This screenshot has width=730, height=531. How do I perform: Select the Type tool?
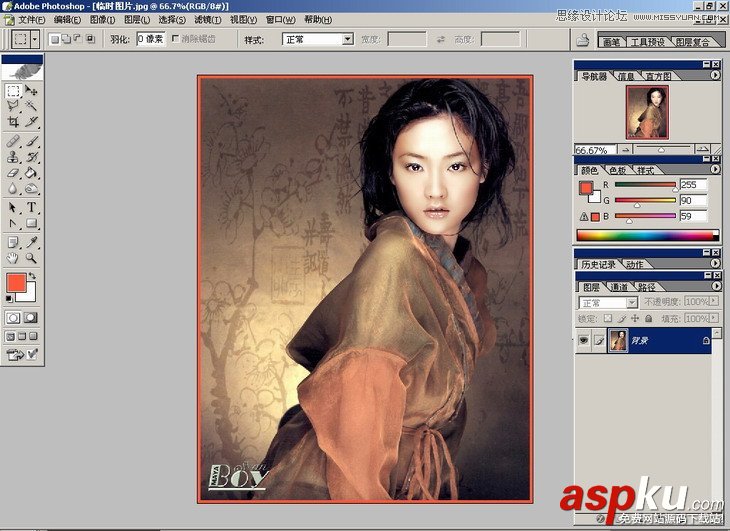pos(31,208)
